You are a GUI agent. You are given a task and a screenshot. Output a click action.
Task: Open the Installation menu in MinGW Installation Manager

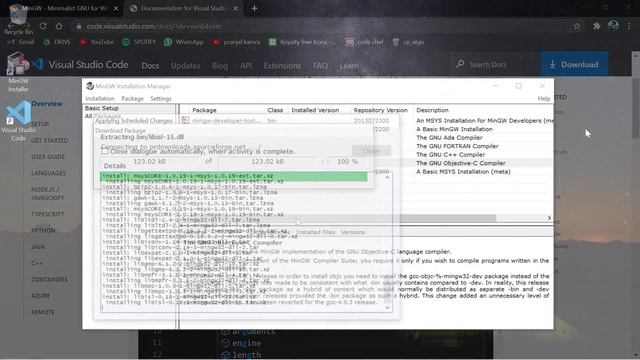pos(100,98)
